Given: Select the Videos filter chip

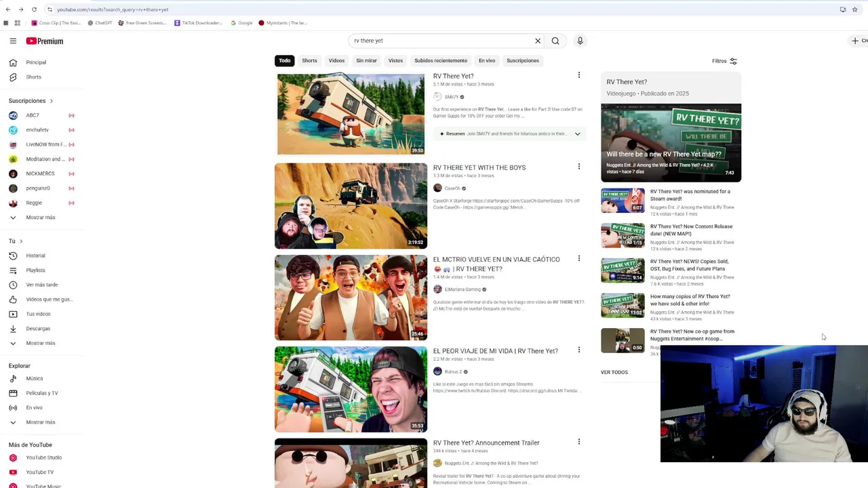Looking at the screenshot, I should [337, 61].
